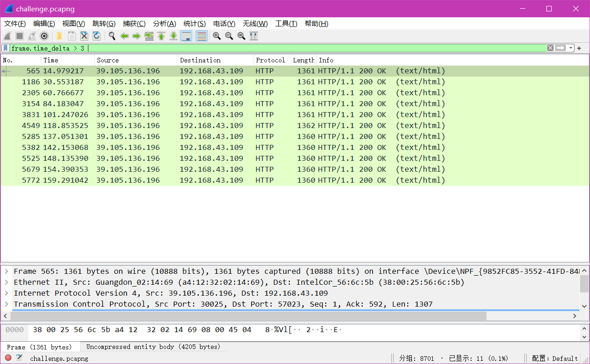Go back with the green left arrow

[x=124, y=36]
